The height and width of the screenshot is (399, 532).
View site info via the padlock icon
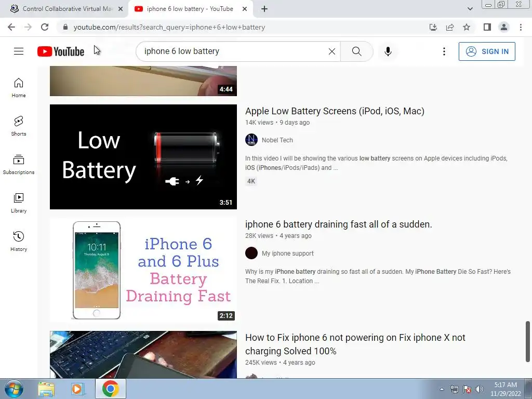pyautogui.click(x=65, y=27)
